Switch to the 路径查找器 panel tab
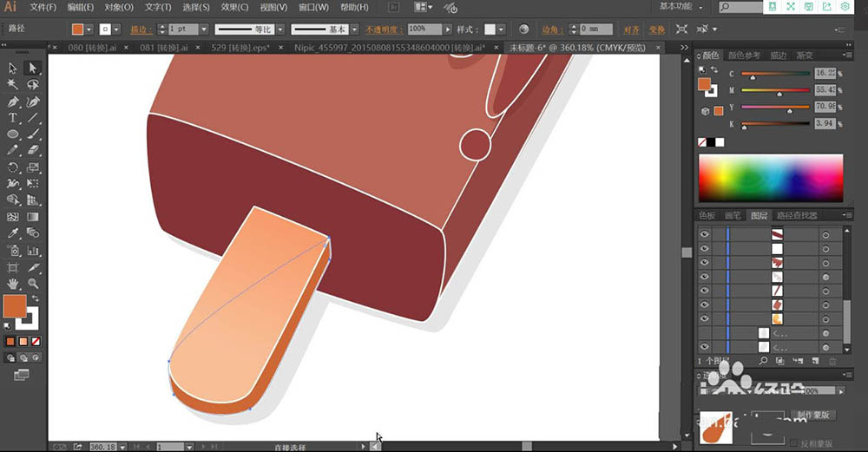 (797, 215)
